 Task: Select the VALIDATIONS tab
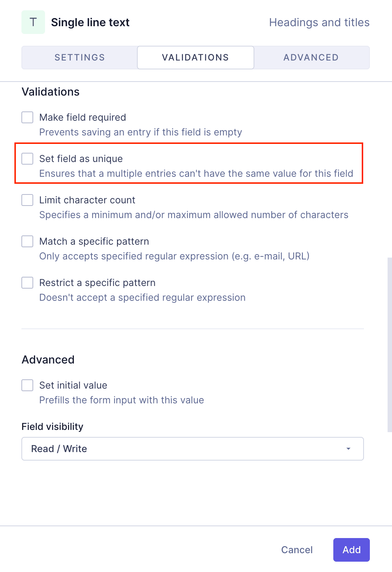[195, 57]
